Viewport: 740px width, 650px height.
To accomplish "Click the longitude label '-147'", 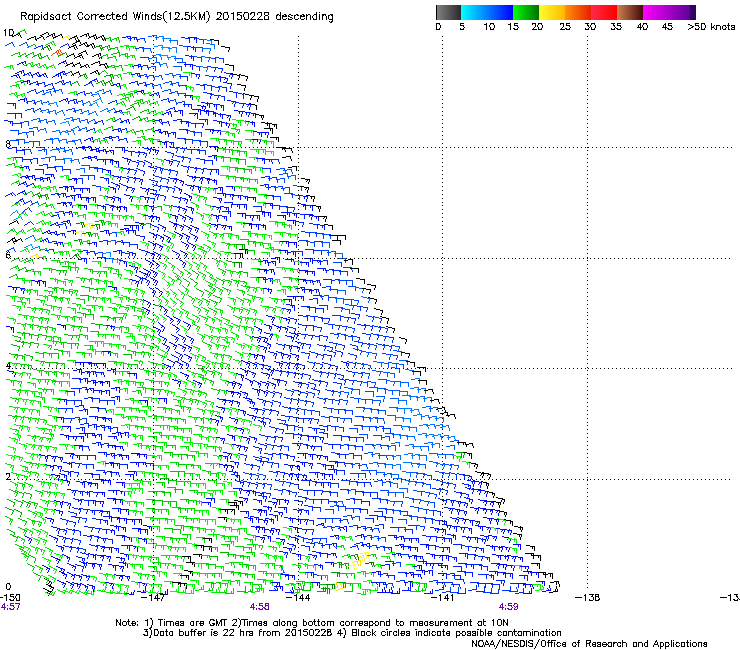I will click(154, 598).
